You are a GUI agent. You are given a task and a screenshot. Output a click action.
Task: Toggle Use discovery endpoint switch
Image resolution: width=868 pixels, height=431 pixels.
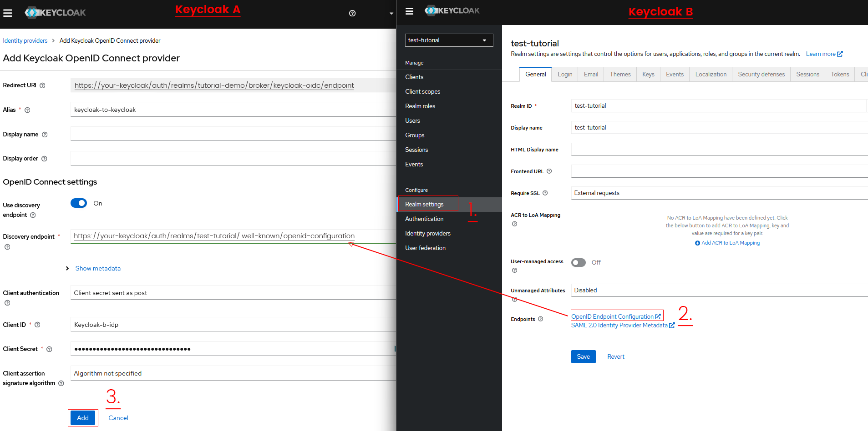[x=79, y=203]
